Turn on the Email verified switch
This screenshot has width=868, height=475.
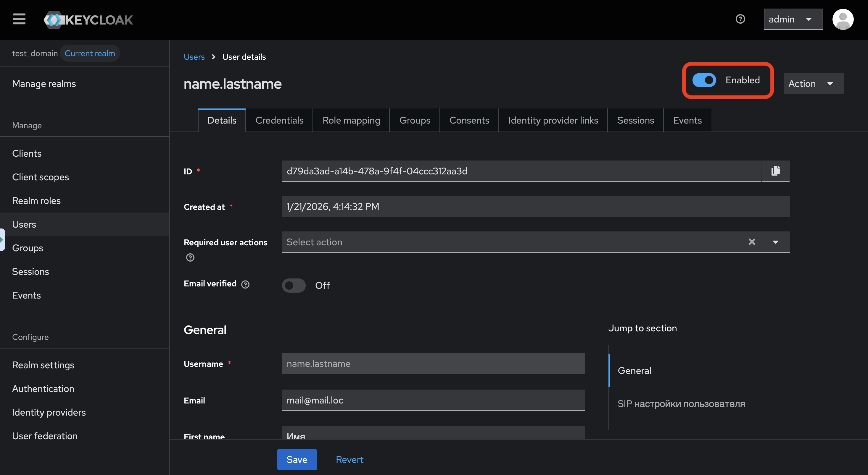pyautogui.click(x=294, y=286)
